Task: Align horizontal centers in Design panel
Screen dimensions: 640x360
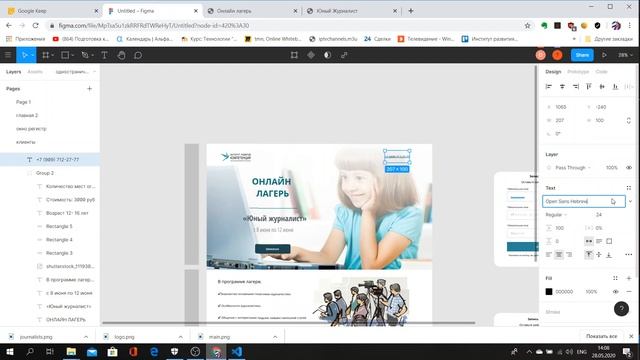Action: tap(562, 87)
